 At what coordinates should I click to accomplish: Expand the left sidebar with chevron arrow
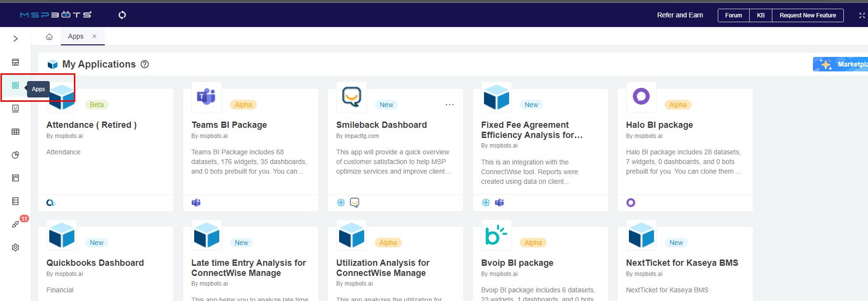pyautogui.click(x=15, y=39)
